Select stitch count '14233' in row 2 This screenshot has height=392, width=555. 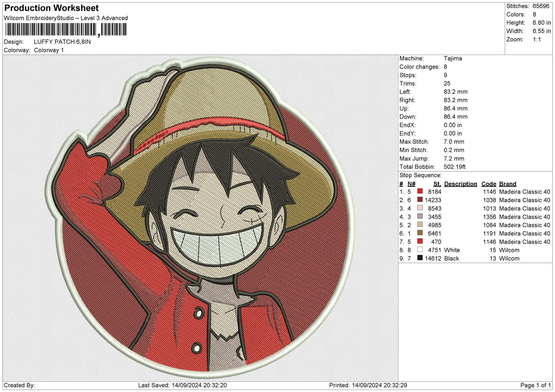(x=433, y=200)
